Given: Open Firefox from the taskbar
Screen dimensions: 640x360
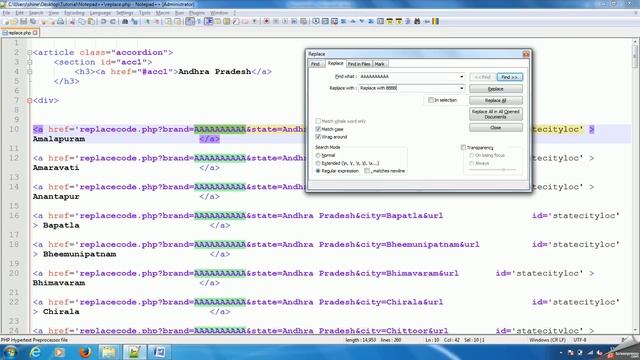Looking at the screenshot, I should (85, 352).
